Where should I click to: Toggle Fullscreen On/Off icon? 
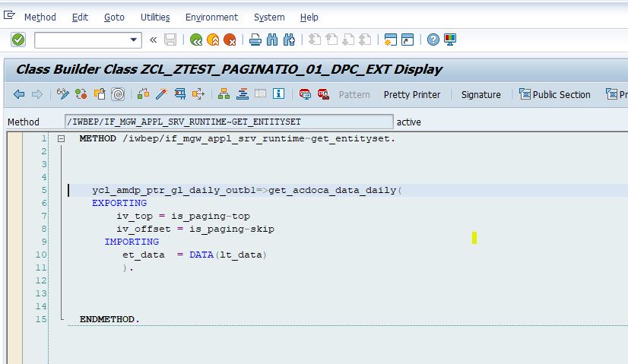[260, 93]
